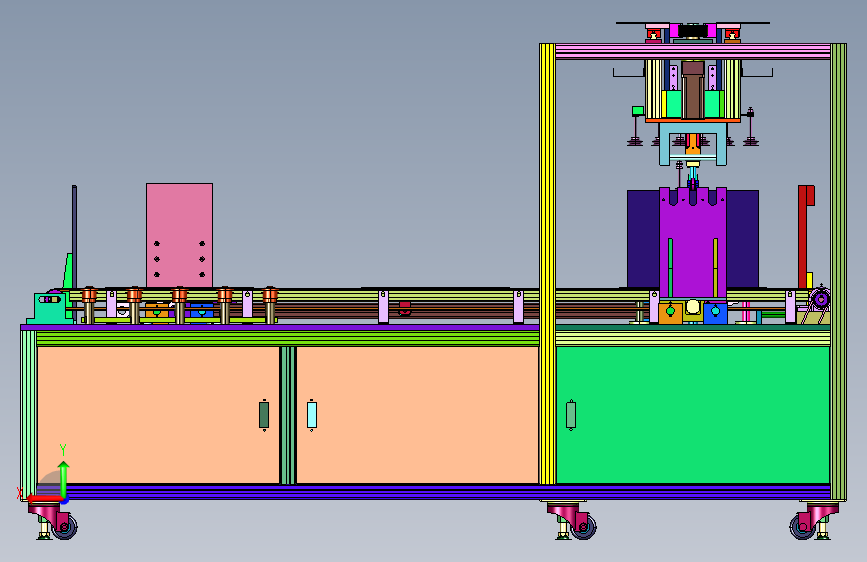Pick the left orange cabinet door panel
The width and height of the screenshot is (867, 562).
(x=158, y=415)
